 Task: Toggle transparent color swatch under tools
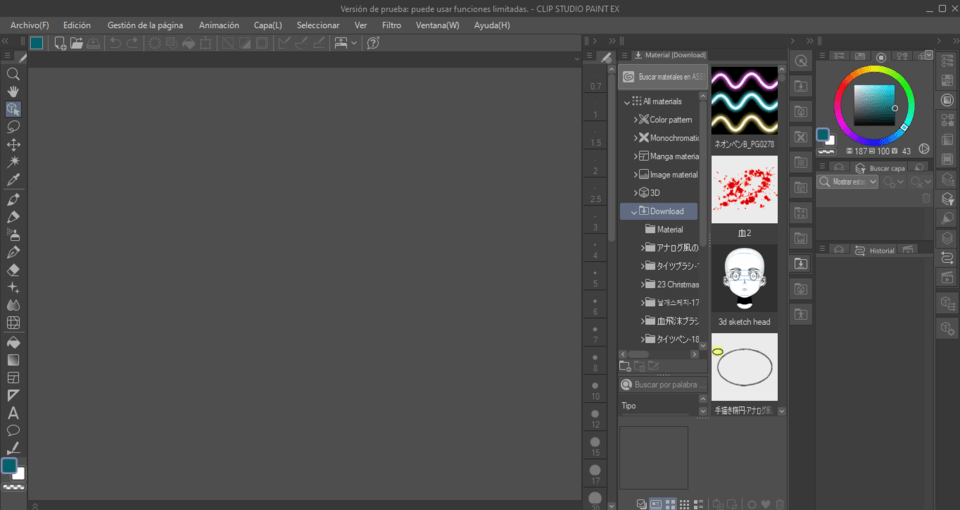[13, 488]
